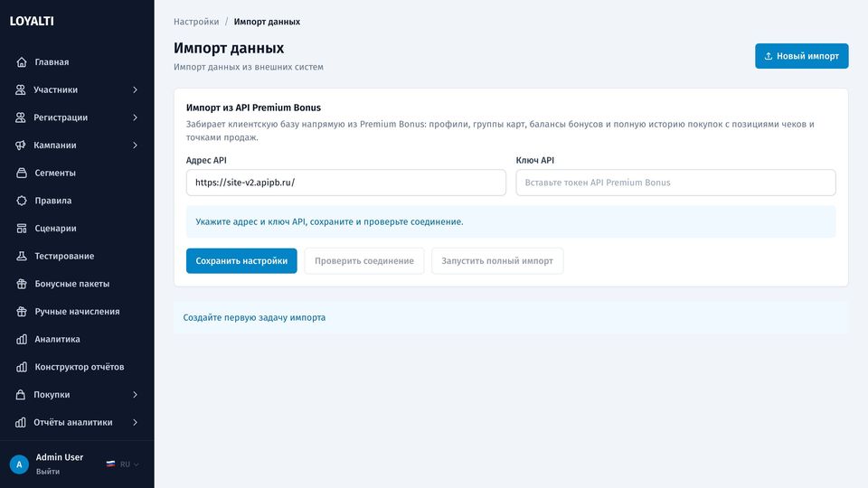Click the gift icon for Ручные начисления
Image resolution: width=868 pixels, height=488 pixels.
click(x=22, y=311)
